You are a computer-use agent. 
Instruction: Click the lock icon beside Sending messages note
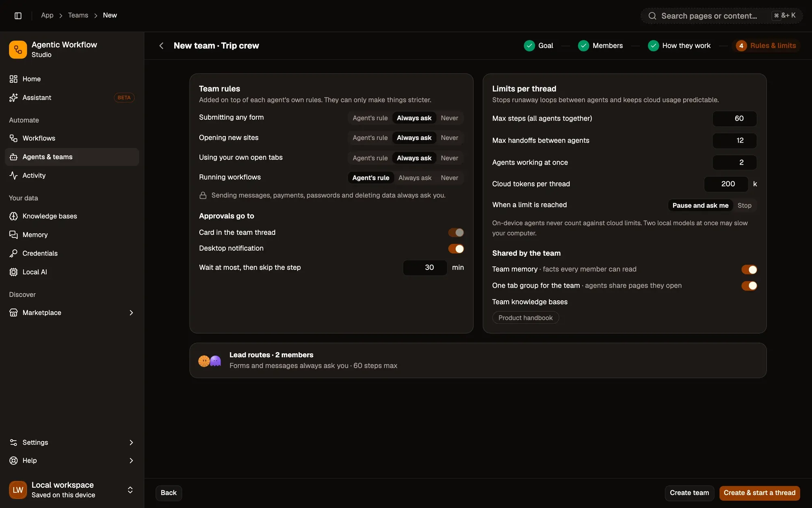pyautogui.click(x=203, y=195)
